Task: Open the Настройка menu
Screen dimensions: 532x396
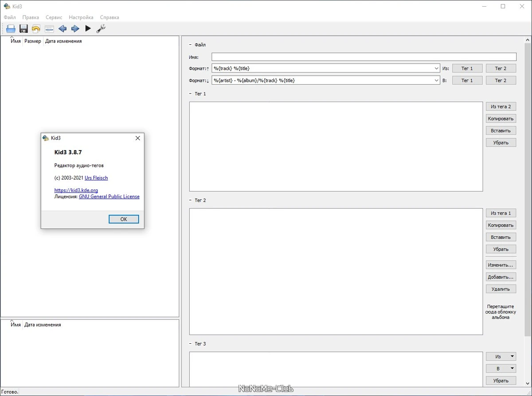Action: click(x=81, y=17)
